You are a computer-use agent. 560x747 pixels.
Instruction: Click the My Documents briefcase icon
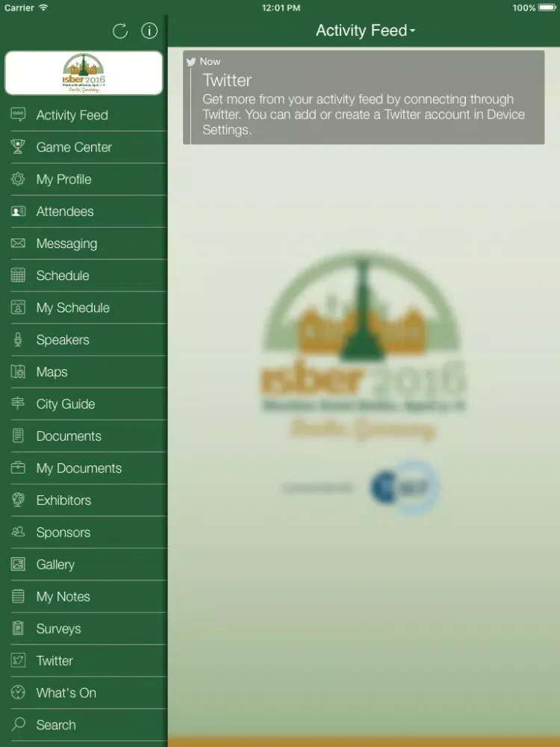18,468
